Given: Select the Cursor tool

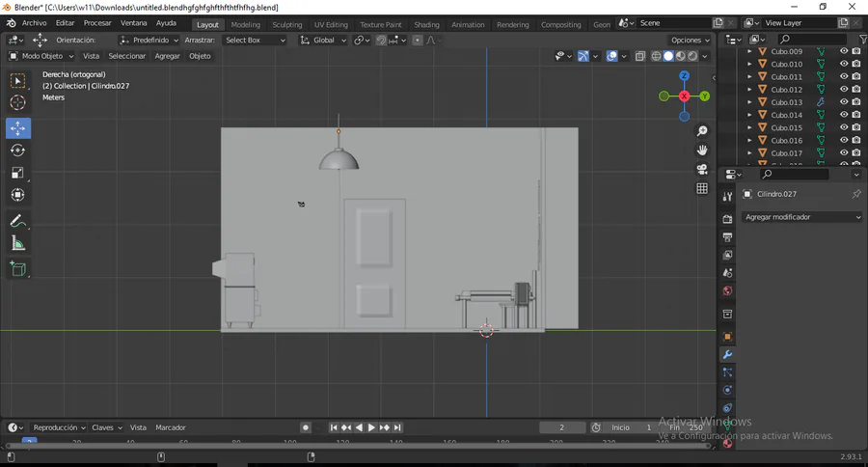Looking at the screenshot, I should (x=17, y=102).
